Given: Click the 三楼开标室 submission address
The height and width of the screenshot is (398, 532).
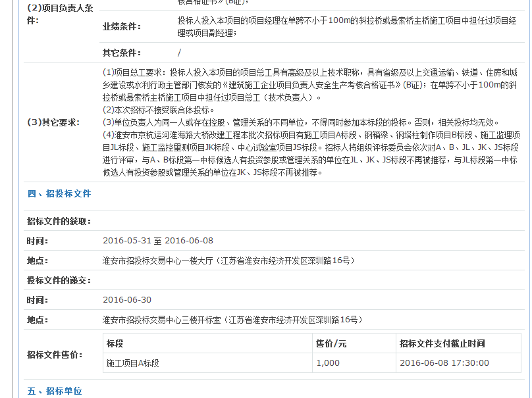Looking at the screenshot, I should pyautogui.click(x=232, y=320).
